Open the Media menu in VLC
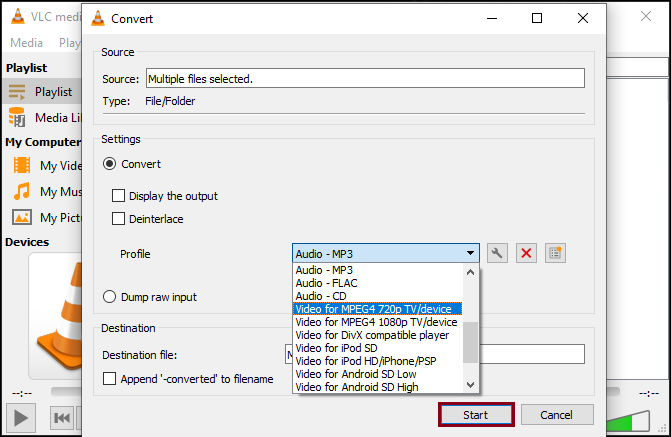Screen dimensions: 671x437 (x=26, y=43)
